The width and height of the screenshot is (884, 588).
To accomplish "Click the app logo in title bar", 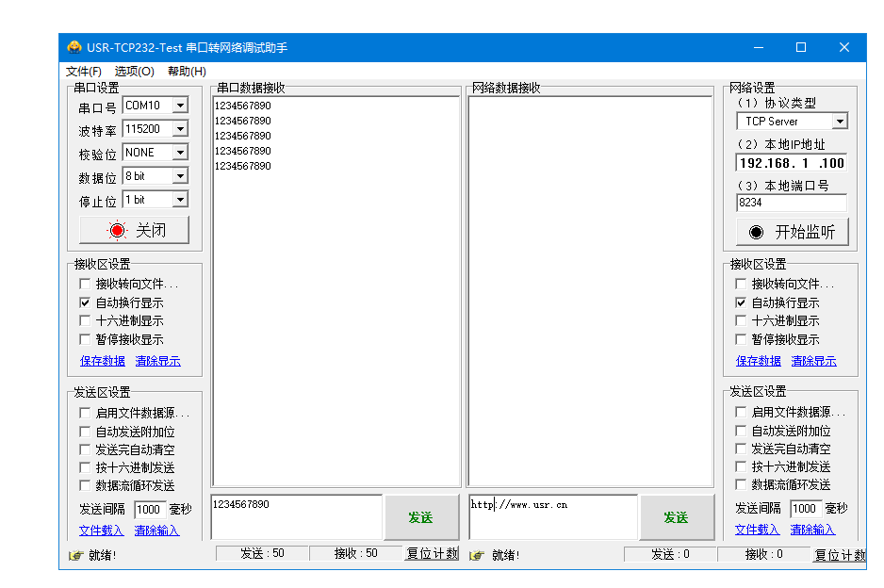I will click(74, 47).
